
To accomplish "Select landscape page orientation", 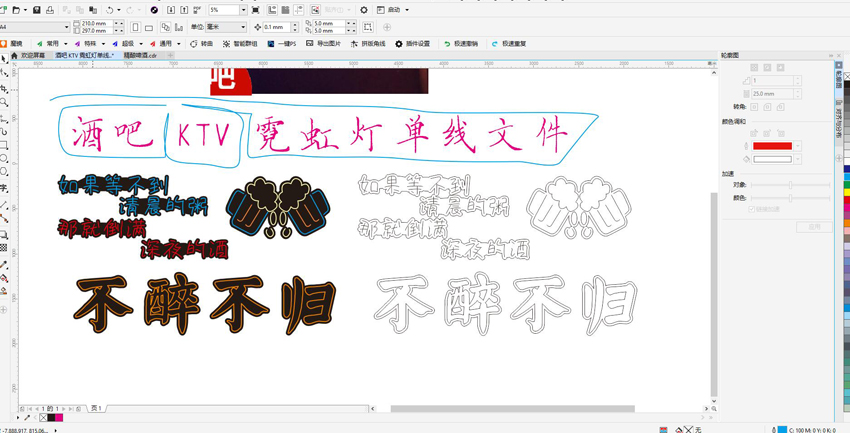I will (149, 28).
